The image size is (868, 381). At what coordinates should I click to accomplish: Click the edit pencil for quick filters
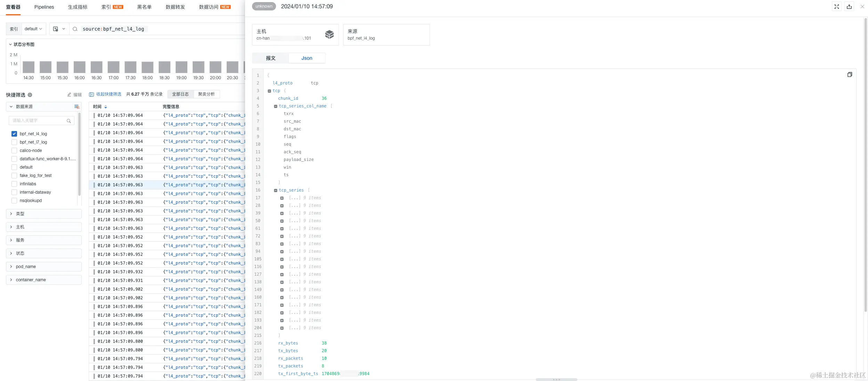pyautogui.click(x=70, y=95)
